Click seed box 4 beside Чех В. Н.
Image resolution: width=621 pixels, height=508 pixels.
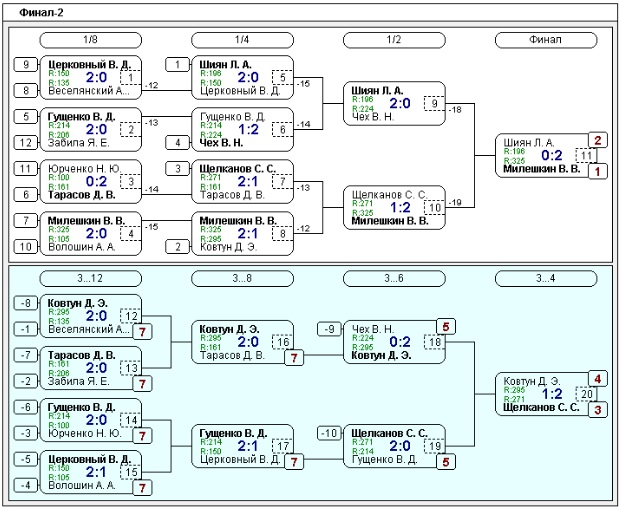click(177, 143)
